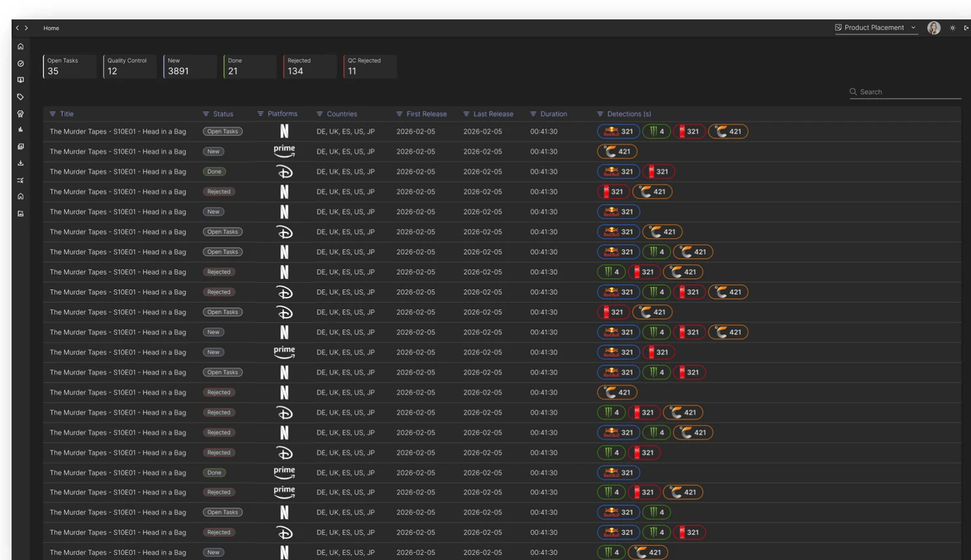Open the tag icon in the sidebar
Image resolution: width=971 pixels, height=560 pixels.
coord(20,96)
